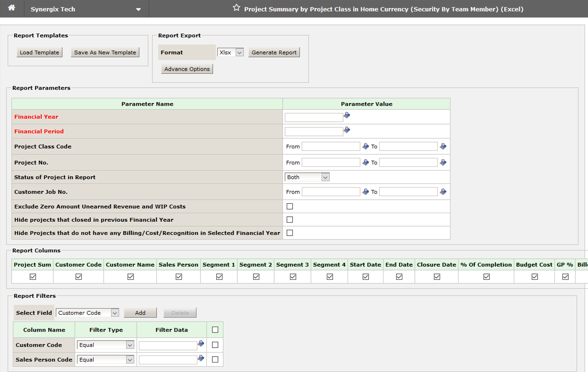The width and height of the screenshot is (588, 372).
Task: Enable Exclude Zero Amount Unearned Revenue option
Action: coord(289,206)
